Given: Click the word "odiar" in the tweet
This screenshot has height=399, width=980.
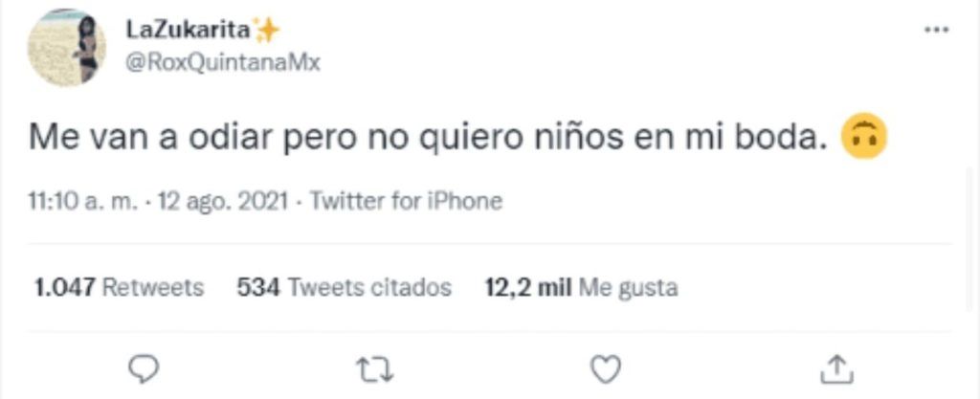Looking at the screenshot, I should 230,138.
